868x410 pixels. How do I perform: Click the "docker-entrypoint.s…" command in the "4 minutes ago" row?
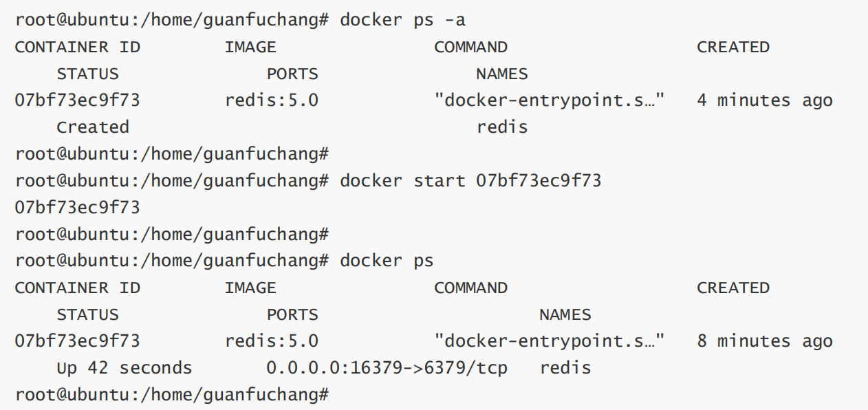550,100
